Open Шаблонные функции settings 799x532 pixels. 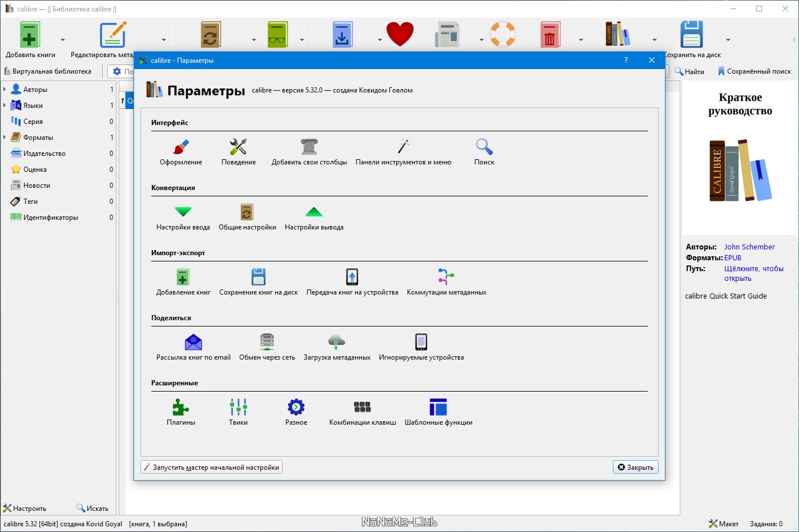pos(438,413)
